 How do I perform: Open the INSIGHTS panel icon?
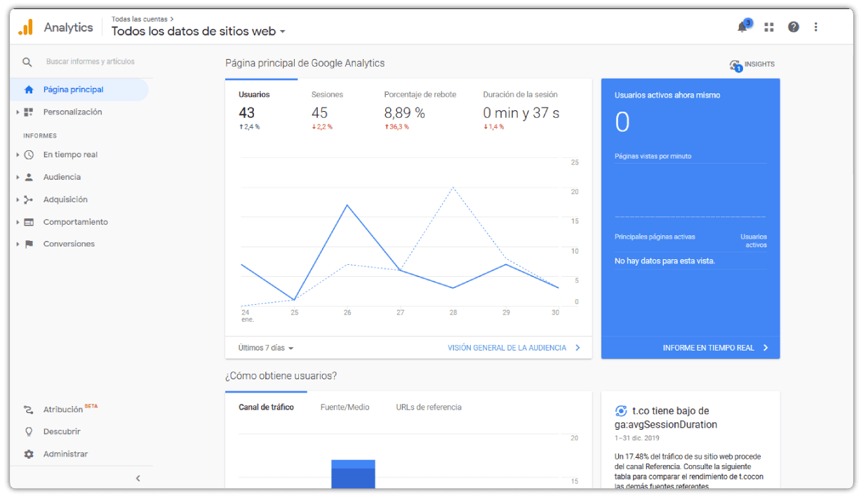pos(735,64)
